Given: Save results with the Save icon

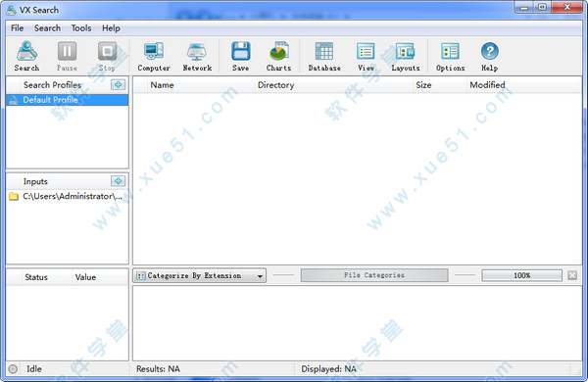Looking at the screenshot, I should pos(240,56).
